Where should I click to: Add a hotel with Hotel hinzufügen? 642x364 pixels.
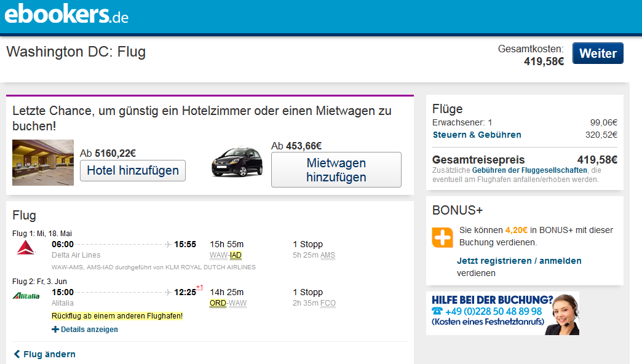point(133,170)
